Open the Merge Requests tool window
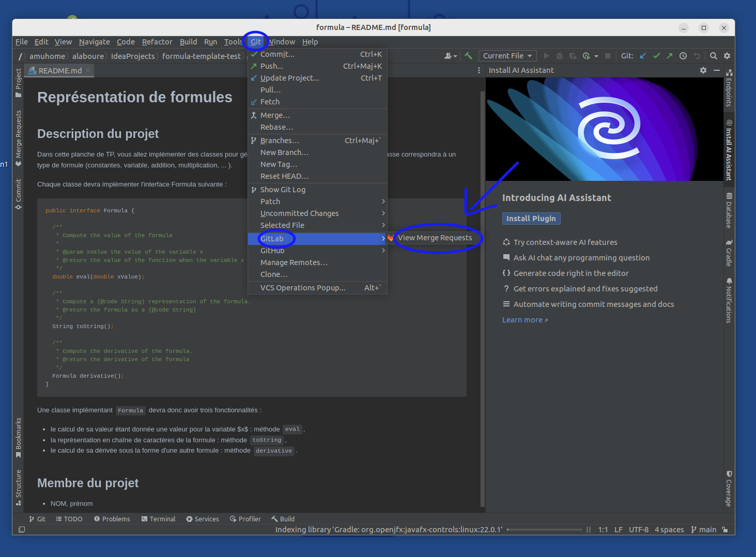This screenshot has height=557, width=756. (19, 138)
